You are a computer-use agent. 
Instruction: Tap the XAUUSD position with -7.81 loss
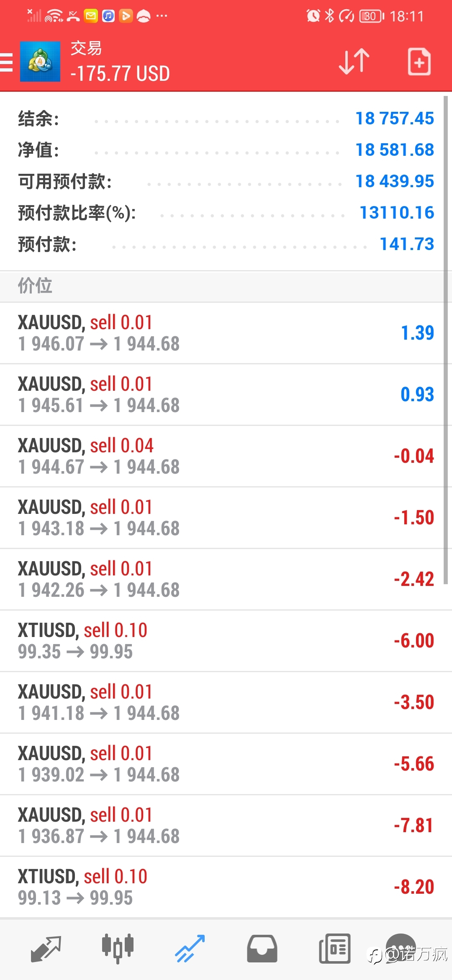pyautogui.click(x=226, y=826)
